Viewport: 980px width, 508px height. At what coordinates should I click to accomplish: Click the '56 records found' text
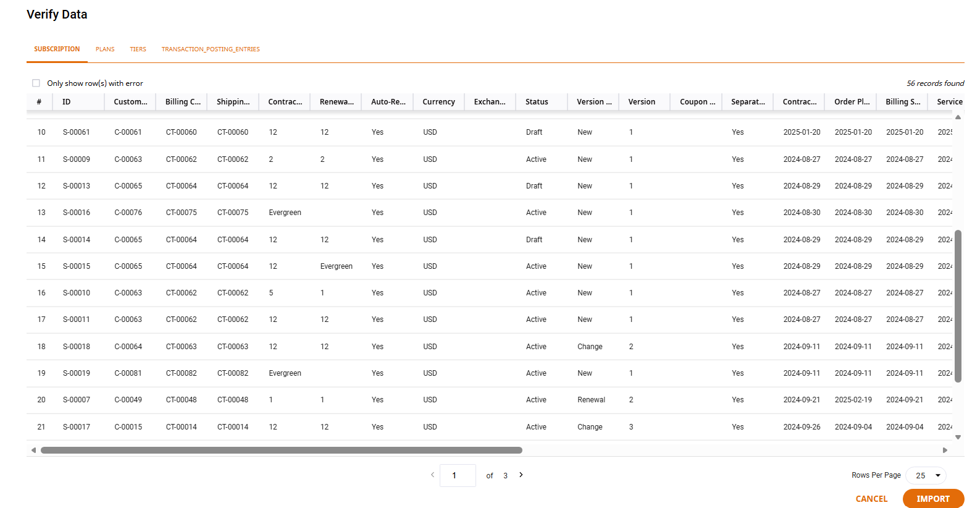[936, 83]
